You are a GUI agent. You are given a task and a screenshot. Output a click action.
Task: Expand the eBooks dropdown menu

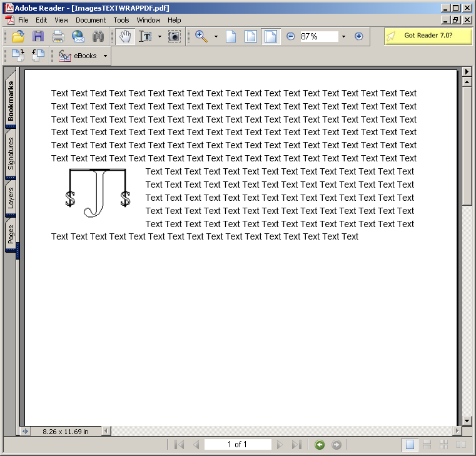(x=105, y=56)
